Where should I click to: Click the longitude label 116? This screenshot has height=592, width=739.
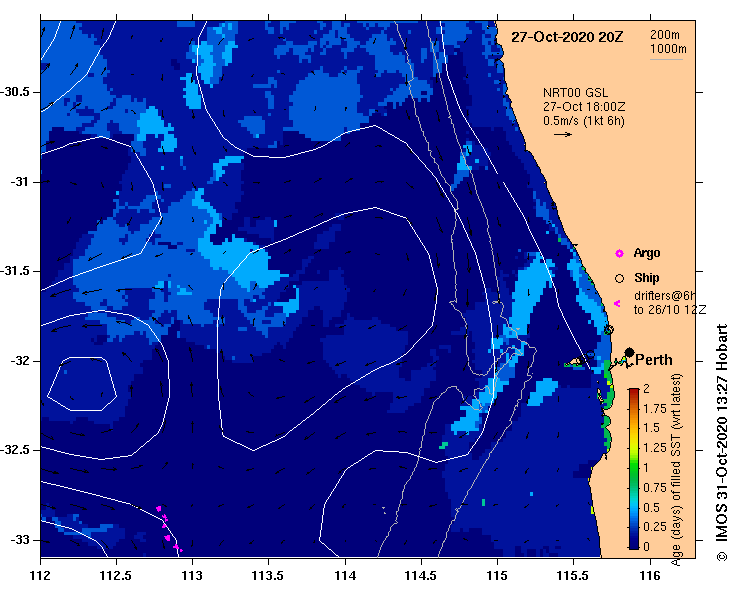point(650,576)
